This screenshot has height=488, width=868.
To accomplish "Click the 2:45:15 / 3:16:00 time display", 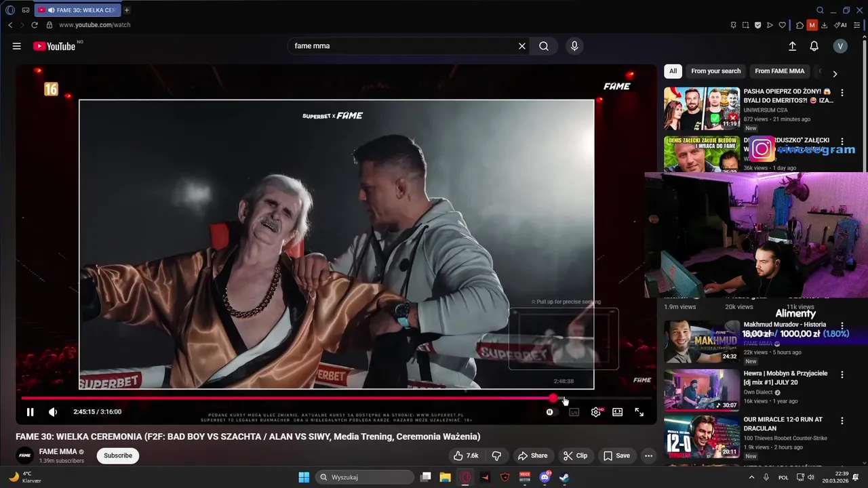I will [97, 412].
